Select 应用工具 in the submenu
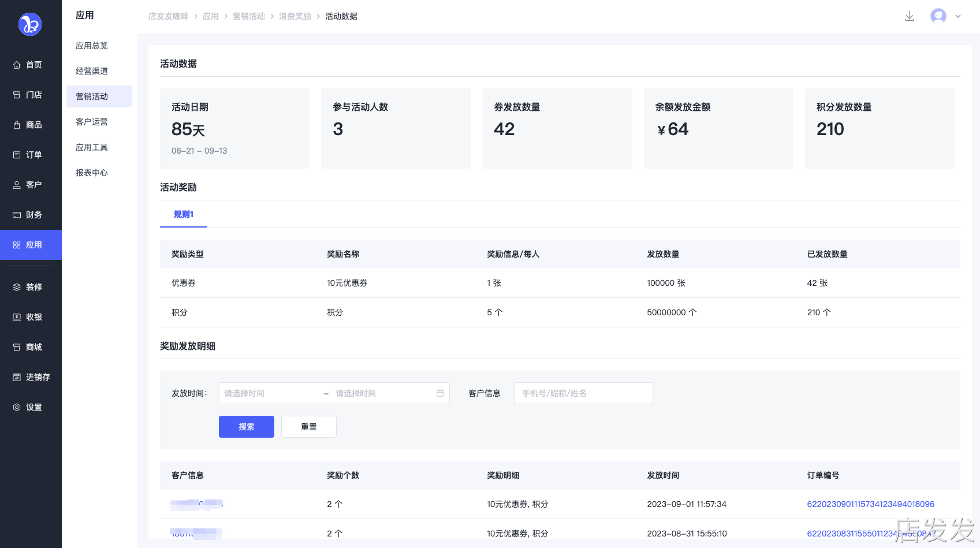Viewport: 980px width, 548px height. pyautogui.click(x=99, y=147)
